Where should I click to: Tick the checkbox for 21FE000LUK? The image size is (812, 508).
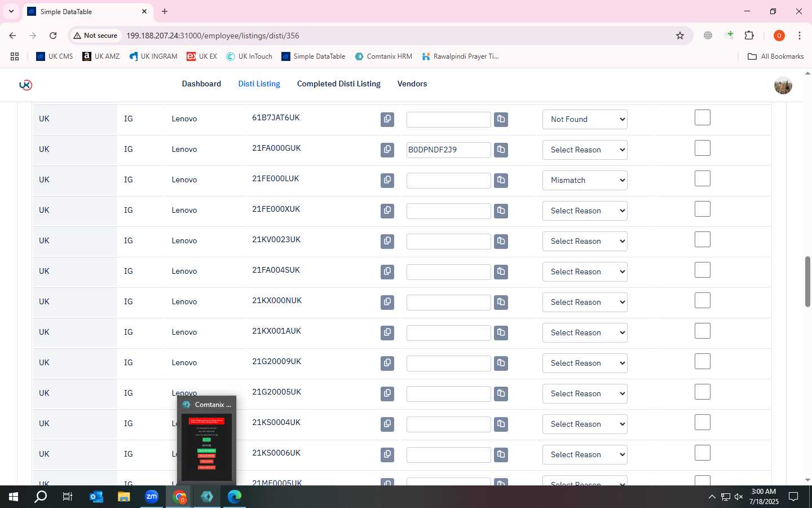click(x=703, y=178)
